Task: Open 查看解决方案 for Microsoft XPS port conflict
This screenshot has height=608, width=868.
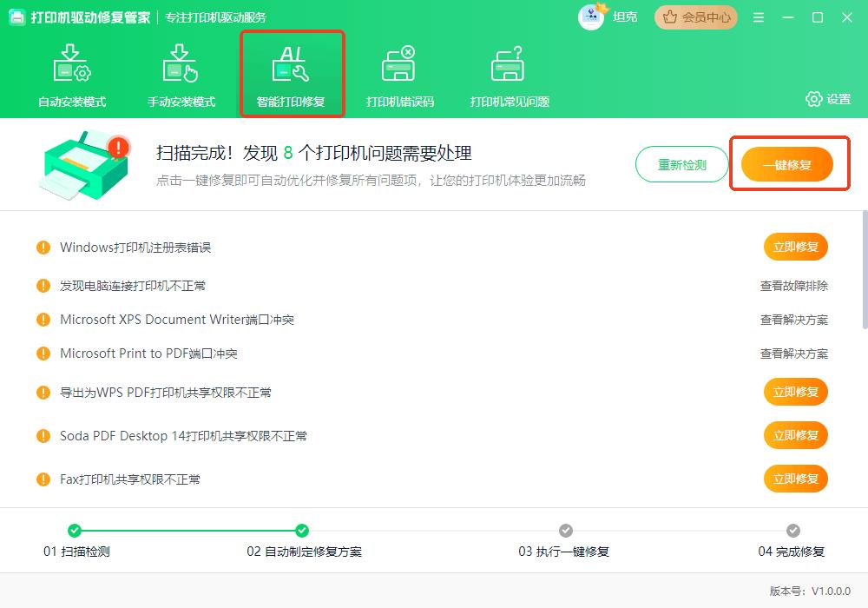Action: (794, 320)
